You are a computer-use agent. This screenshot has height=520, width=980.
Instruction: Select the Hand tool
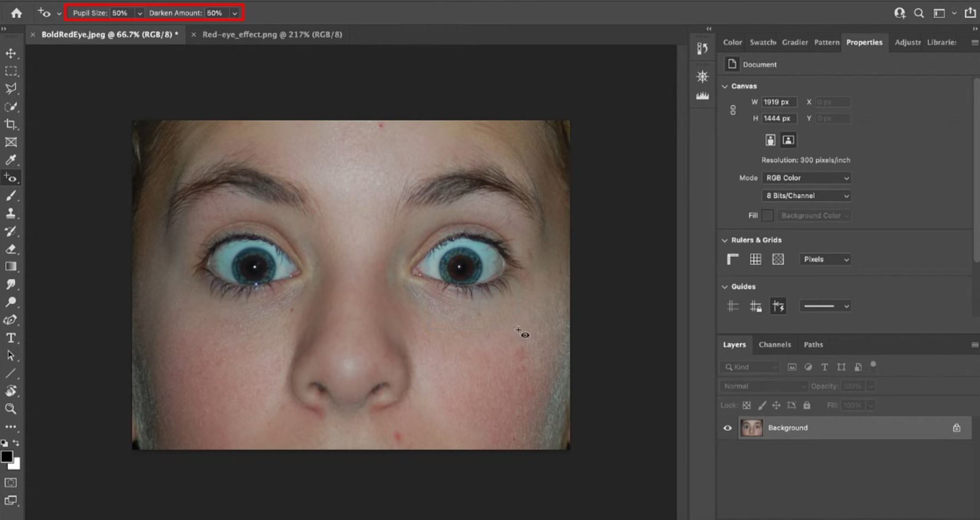point(11,391)
